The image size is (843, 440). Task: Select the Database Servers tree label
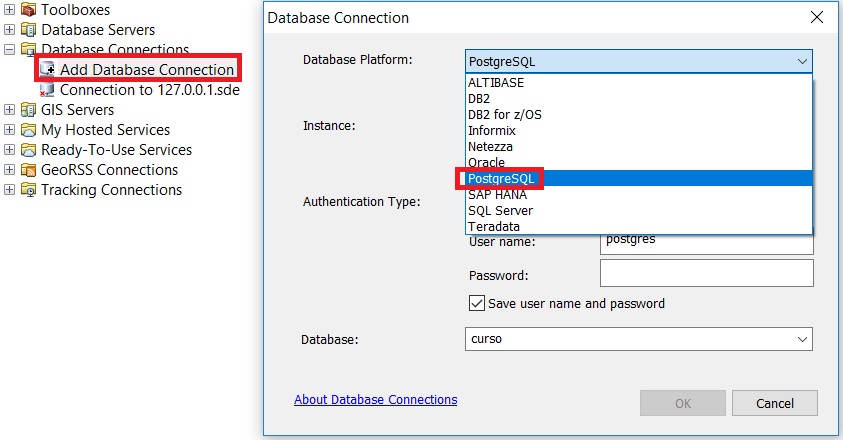pyautogui.click(x=98, y=30)
